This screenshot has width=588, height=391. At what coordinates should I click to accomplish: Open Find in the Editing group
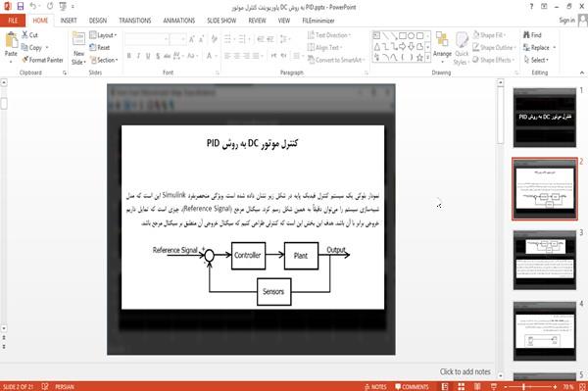pyautogui.click(x=532, y=35)
